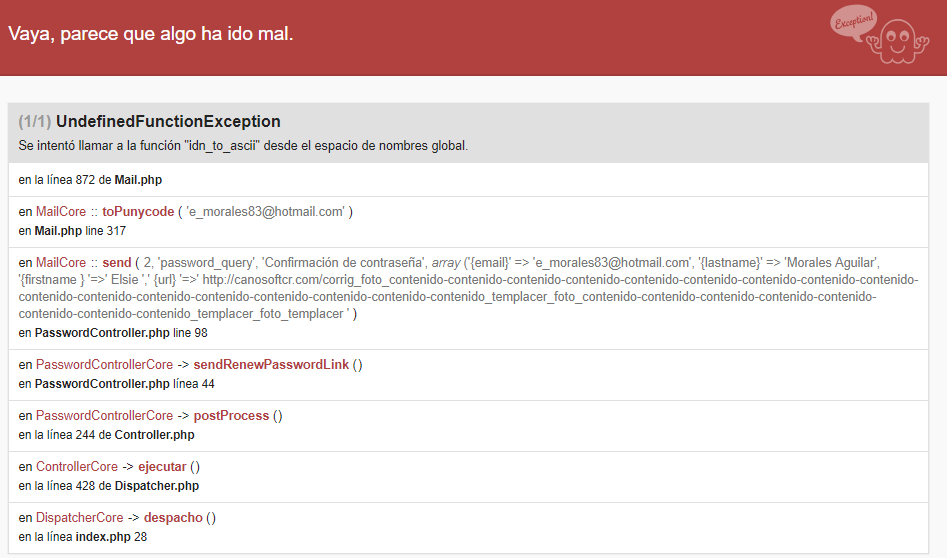
Task: Click the send method name
Action: coord(117,263)
